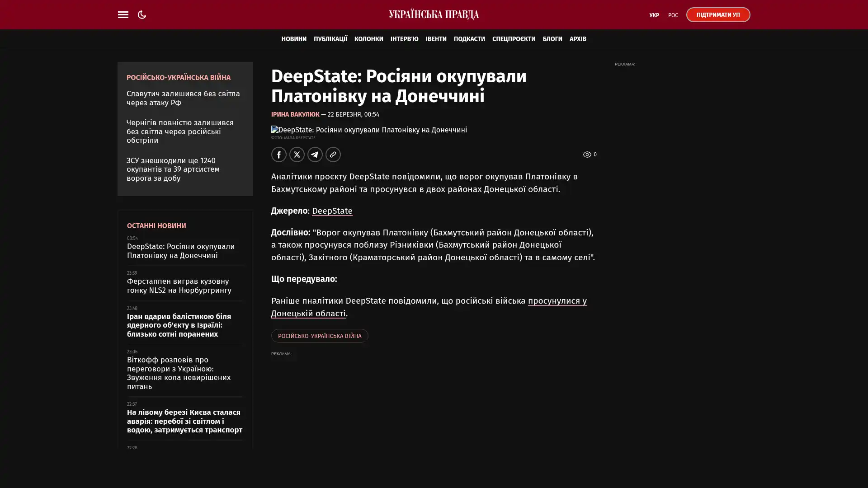
Task: Share article on Facebook
Action: point(279,155)
